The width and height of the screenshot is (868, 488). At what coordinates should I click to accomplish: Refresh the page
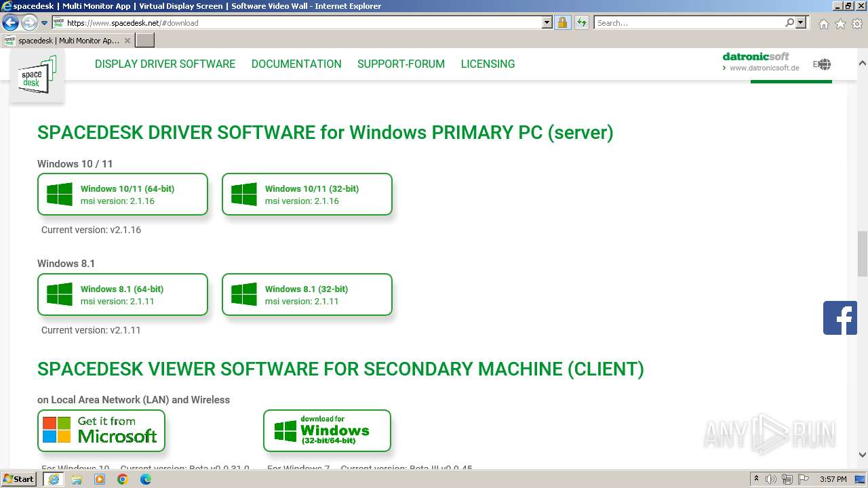(x=581, y=23)
